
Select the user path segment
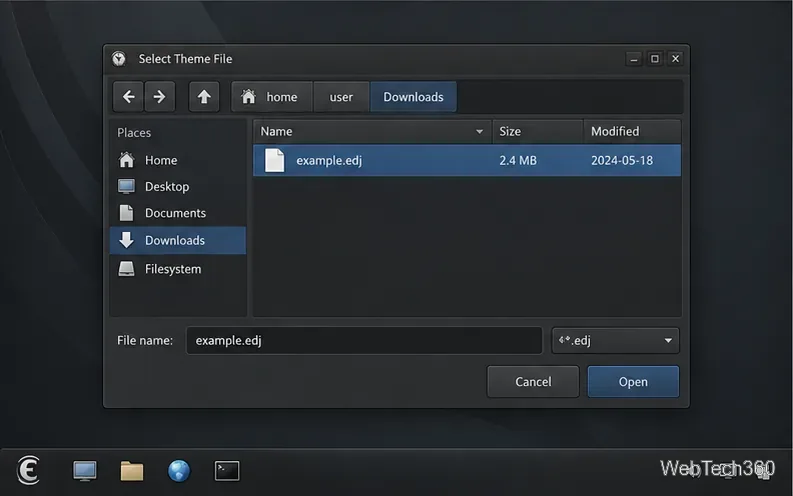point(341,97)
